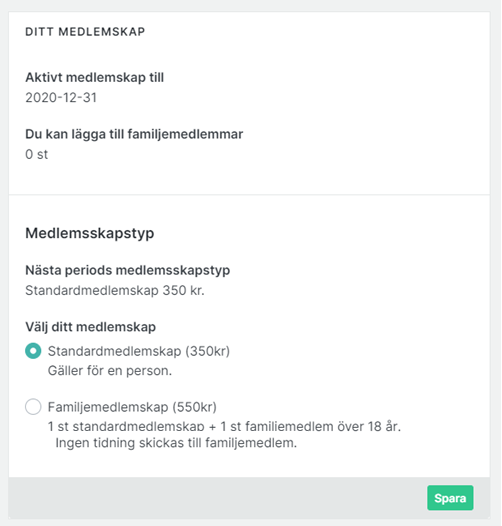The height and width of the screenshot is (526, 502).
Task: Select the Familjemedlemskap radio button
Action: 33,407
